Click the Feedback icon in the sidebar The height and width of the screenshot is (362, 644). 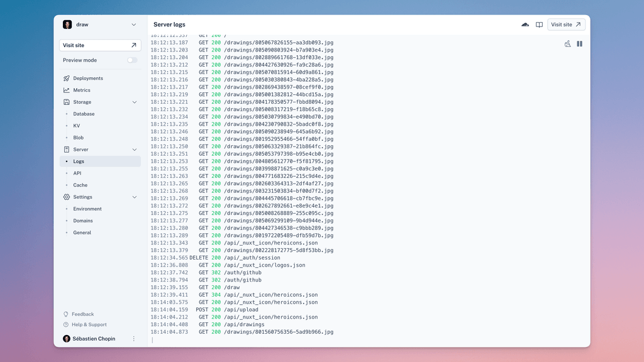(65, 314)
